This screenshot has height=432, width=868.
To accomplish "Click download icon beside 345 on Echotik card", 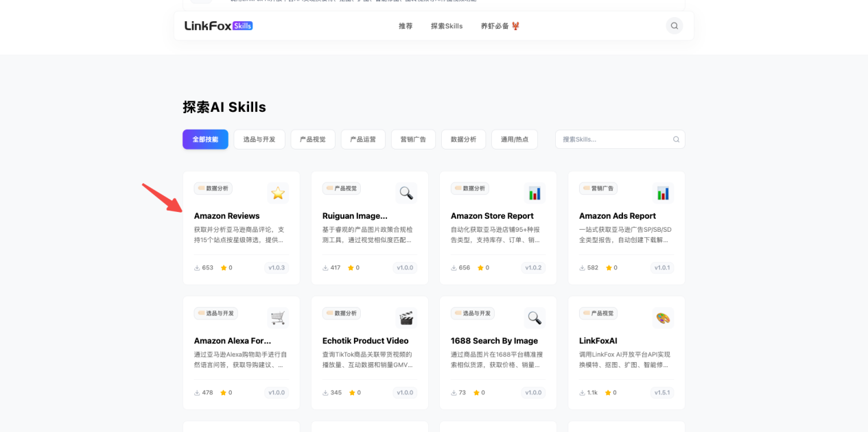I will tap(325, 393).
